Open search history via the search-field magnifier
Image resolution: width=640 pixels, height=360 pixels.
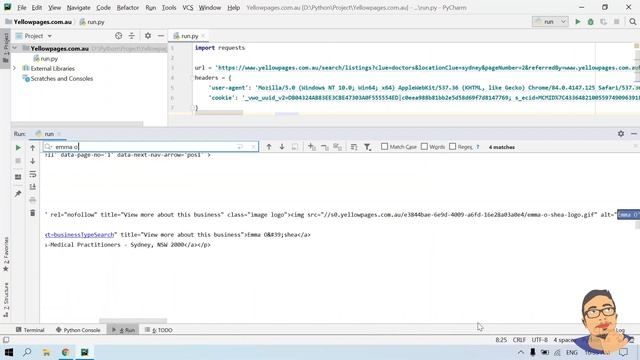coord(49,147)
